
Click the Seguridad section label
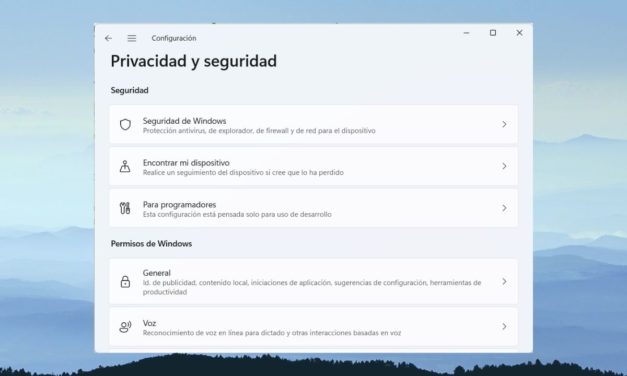click(130, 90)
